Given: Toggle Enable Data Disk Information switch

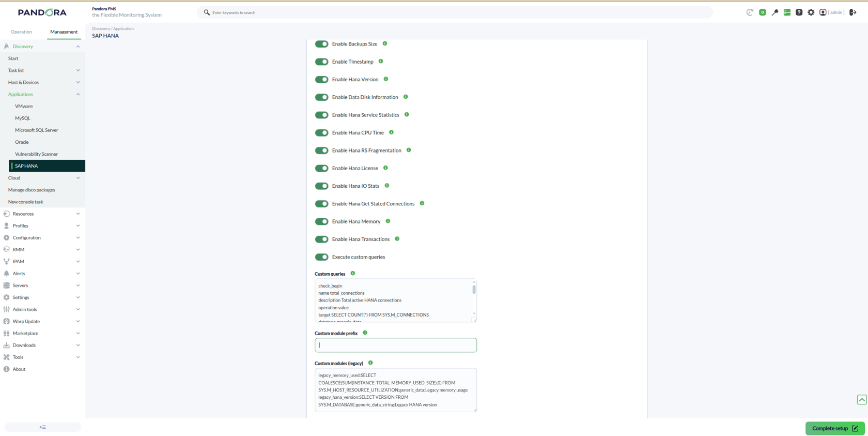Looking at the screenshot, I should 322,97.
